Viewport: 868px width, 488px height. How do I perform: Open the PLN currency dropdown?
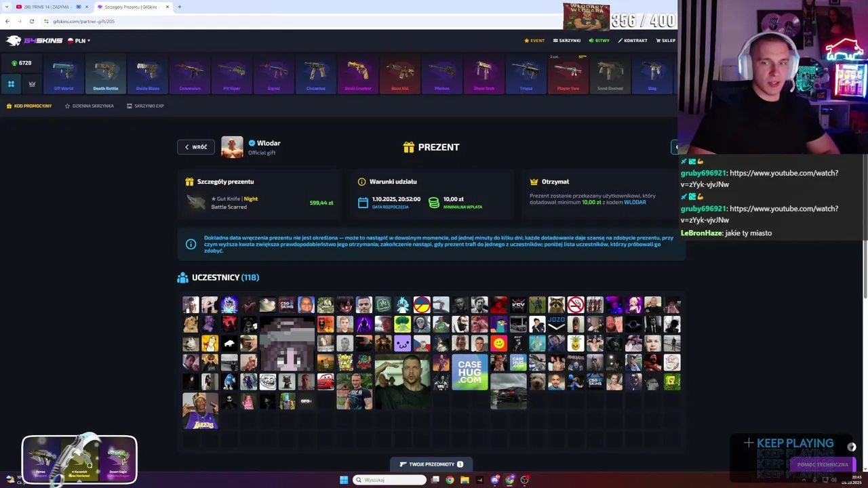point(79,41)
